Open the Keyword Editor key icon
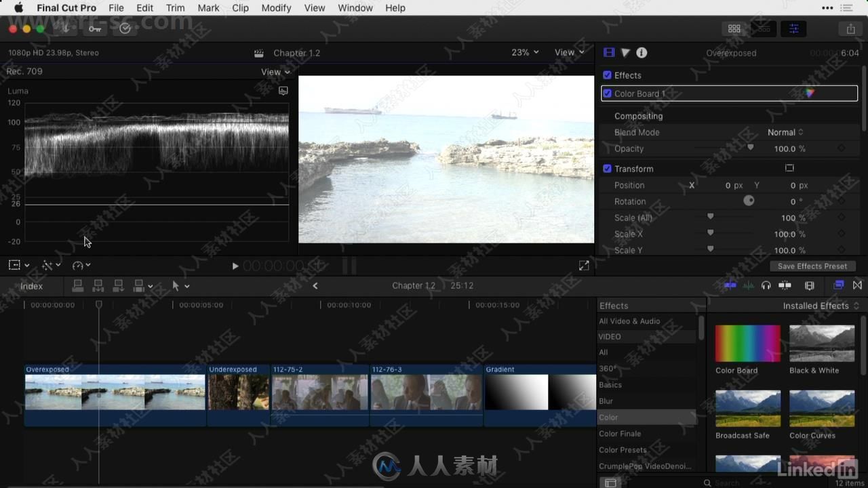This screenshot has width=868, height=488. pos(95,28)
